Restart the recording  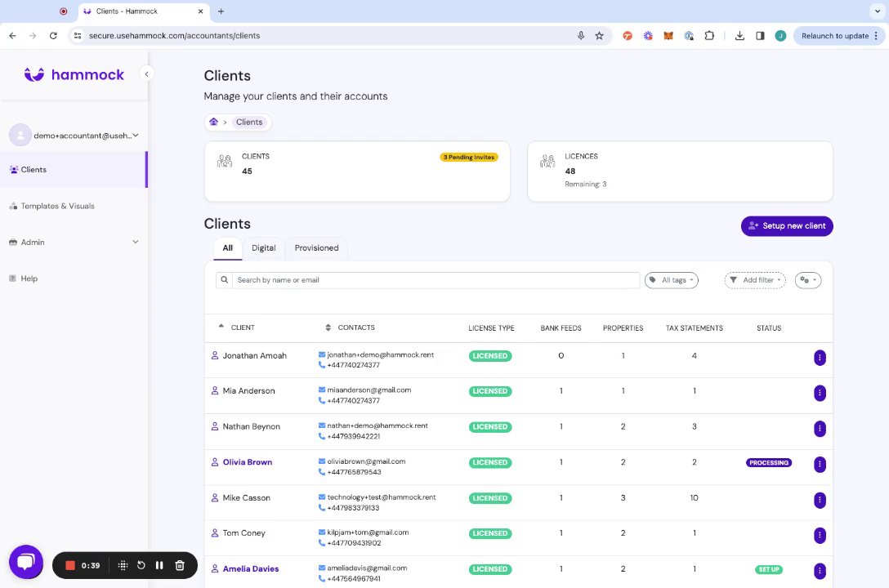[141, 565]
